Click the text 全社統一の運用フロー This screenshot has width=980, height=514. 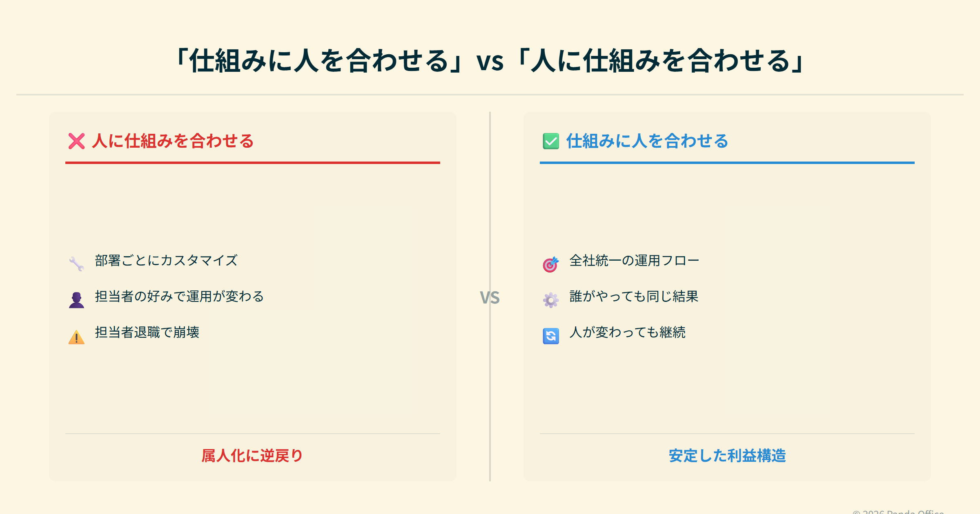tap(634, 260)
